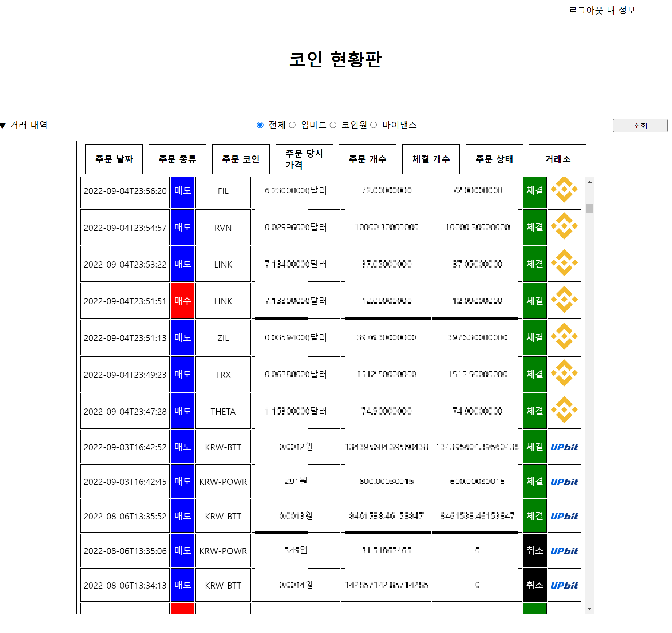Click the RVN coin cell
Screen dimensions: 672x633
click(x=223, y=228)
